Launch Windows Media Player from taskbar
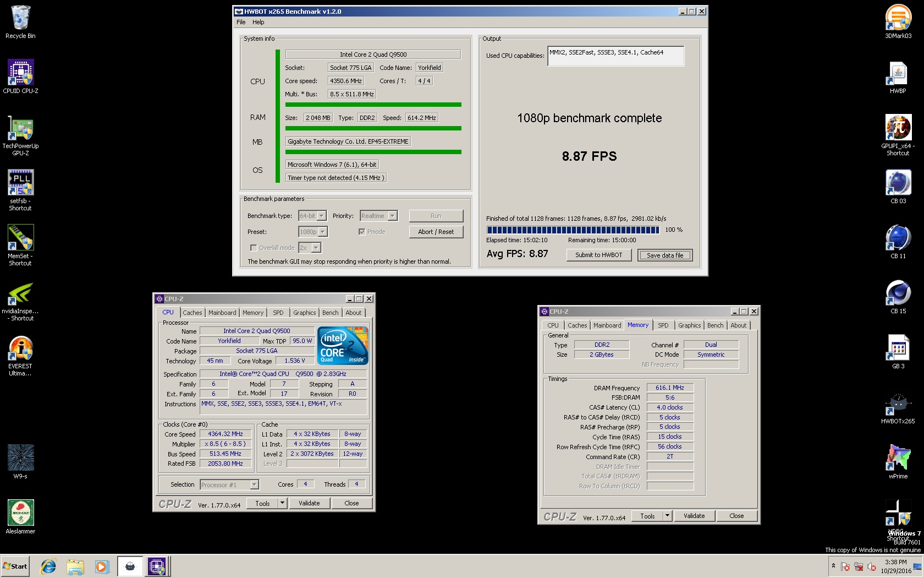 102,566
